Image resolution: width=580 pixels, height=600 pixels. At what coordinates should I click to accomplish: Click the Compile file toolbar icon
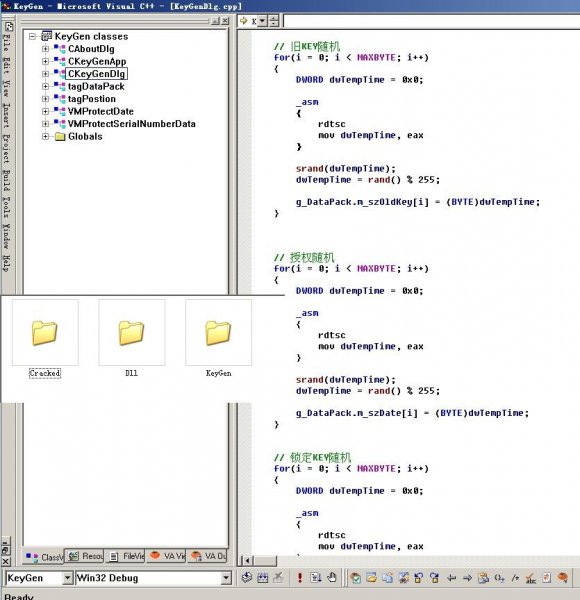point(247,577)
